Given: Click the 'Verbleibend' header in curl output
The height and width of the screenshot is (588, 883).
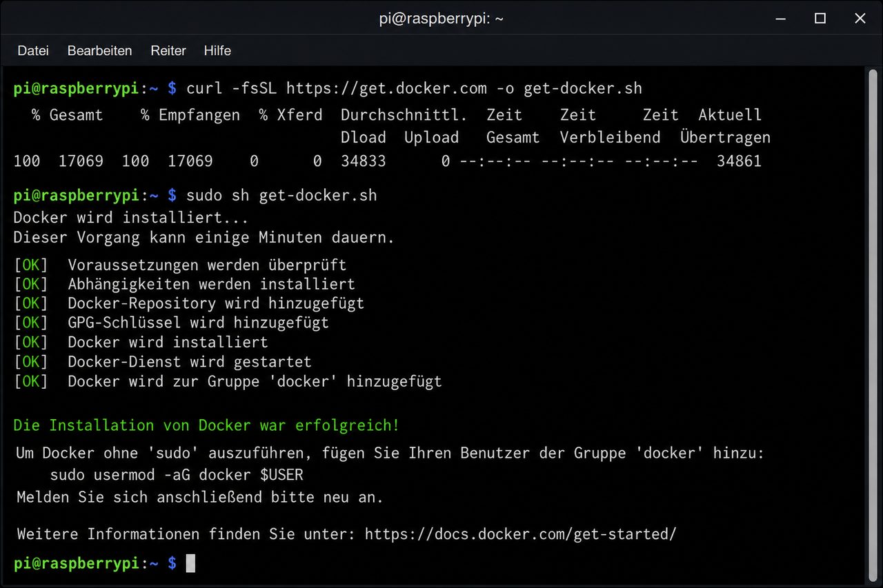Looking at the screenshot, I should click(x=610, y=137).
